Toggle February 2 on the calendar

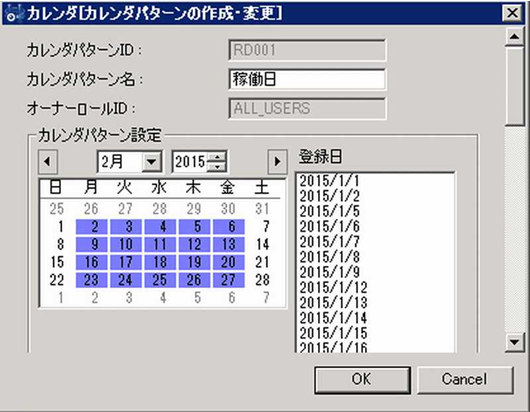tap(92, 226)
